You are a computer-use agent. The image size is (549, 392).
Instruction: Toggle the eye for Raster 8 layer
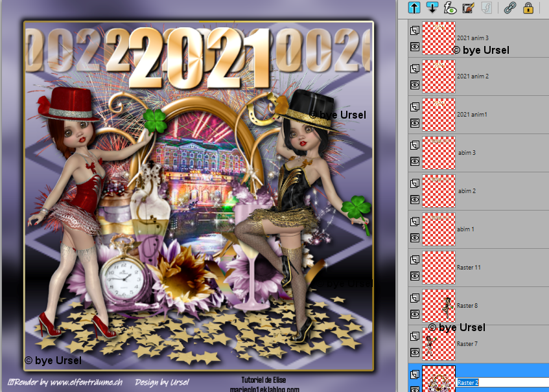click(x=415, y=314)
